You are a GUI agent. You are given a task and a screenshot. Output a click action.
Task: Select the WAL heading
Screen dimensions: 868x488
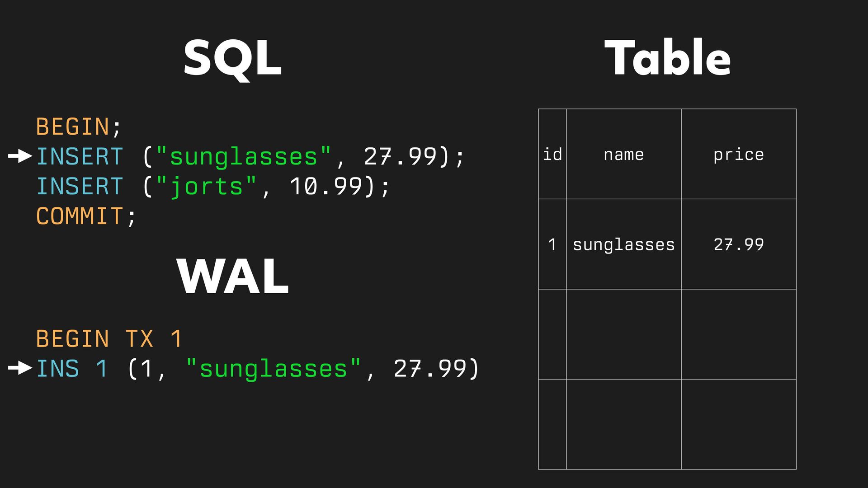click(232, 276)
